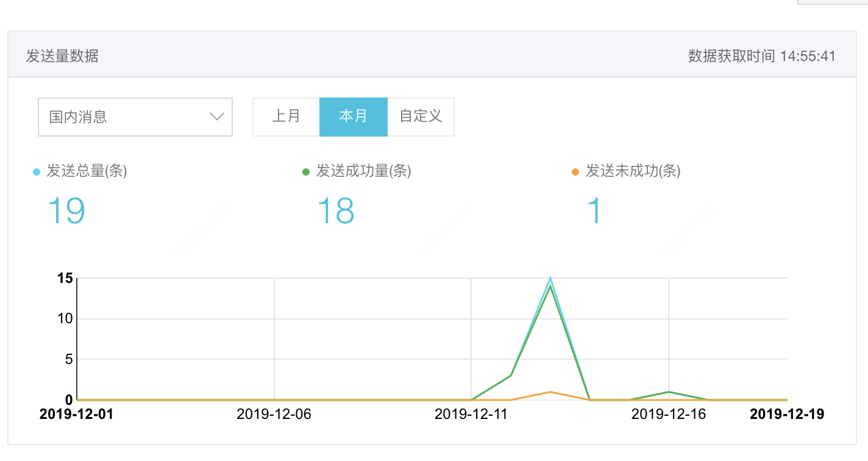The height and width of the screenshot is (461, 868).
Task: Click the 2019-12-16 axis date label
Action: click(669, 414)
